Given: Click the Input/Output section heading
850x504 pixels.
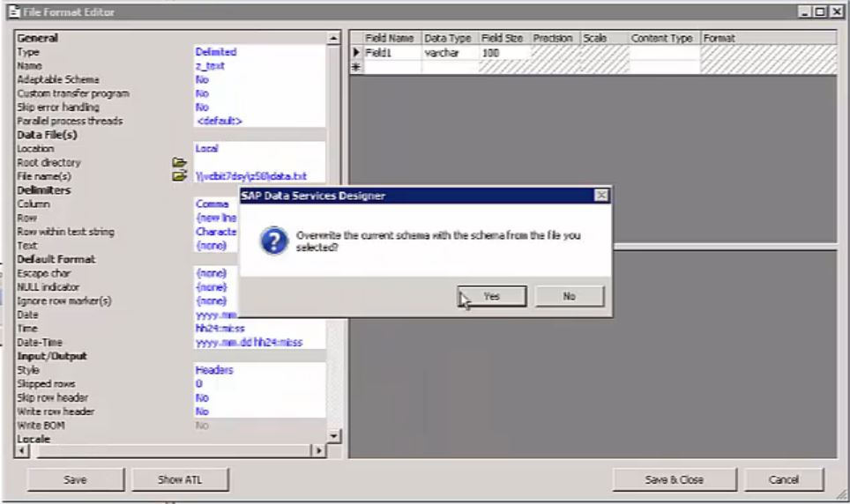Looking at the screenshot, I should click(x=52, y=356).
